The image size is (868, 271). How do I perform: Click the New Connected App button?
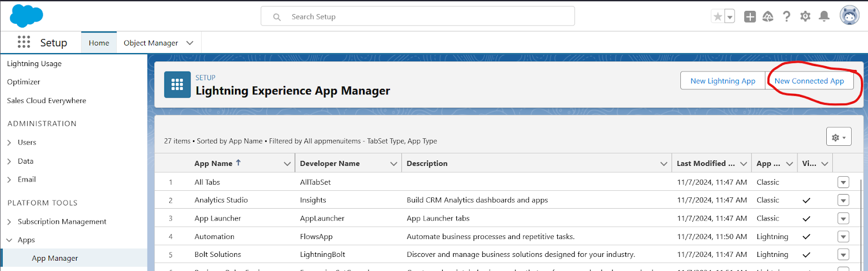(x=809, y=81)
